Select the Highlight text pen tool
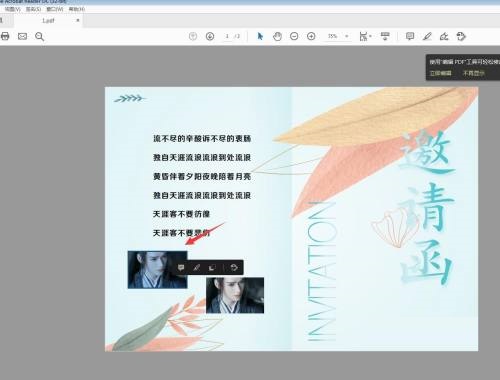The image size is (500, 380). click(427, 36)
